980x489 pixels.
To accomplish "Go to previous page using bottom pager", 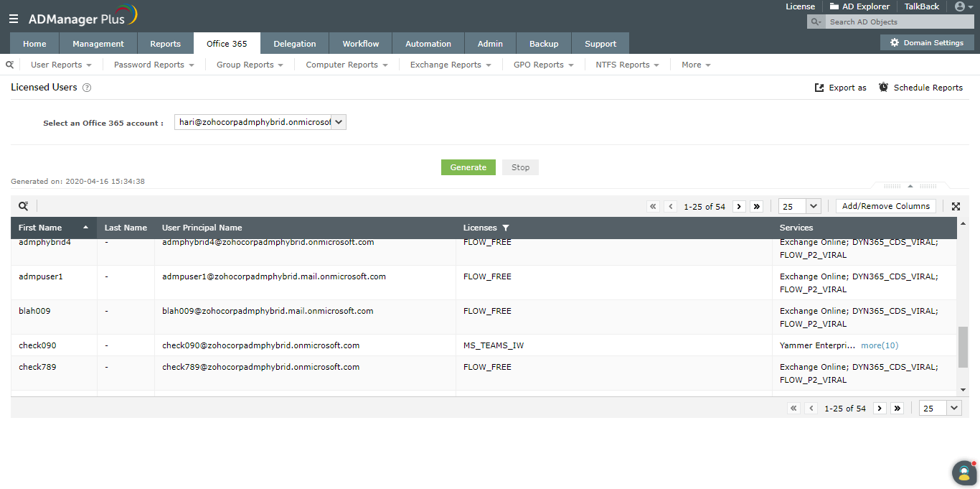I will (x=811, y=408).
